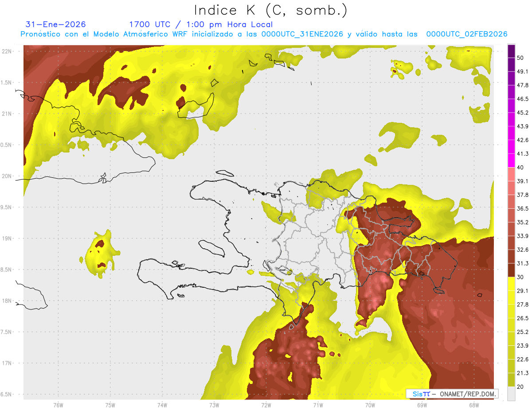Click the '75W' longitude label
This screenshot has height=411, width=532.
coord(110,405)
